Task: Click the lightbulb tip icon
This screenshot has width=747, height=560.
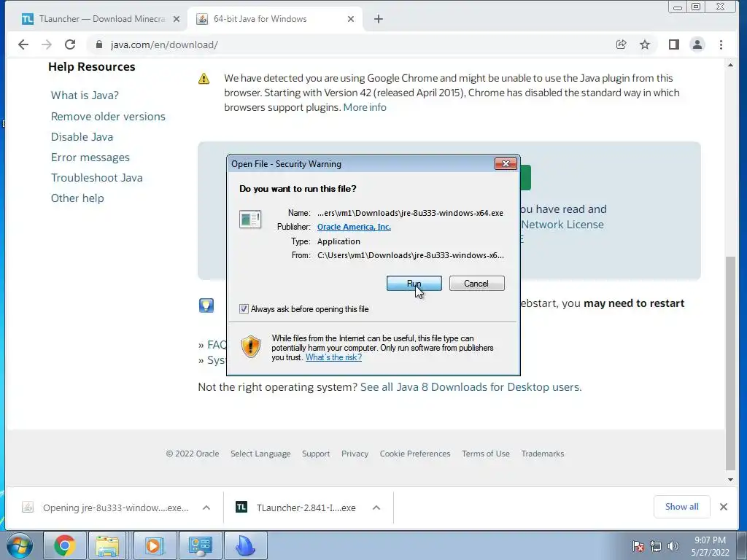Action: tap(206, 306)
